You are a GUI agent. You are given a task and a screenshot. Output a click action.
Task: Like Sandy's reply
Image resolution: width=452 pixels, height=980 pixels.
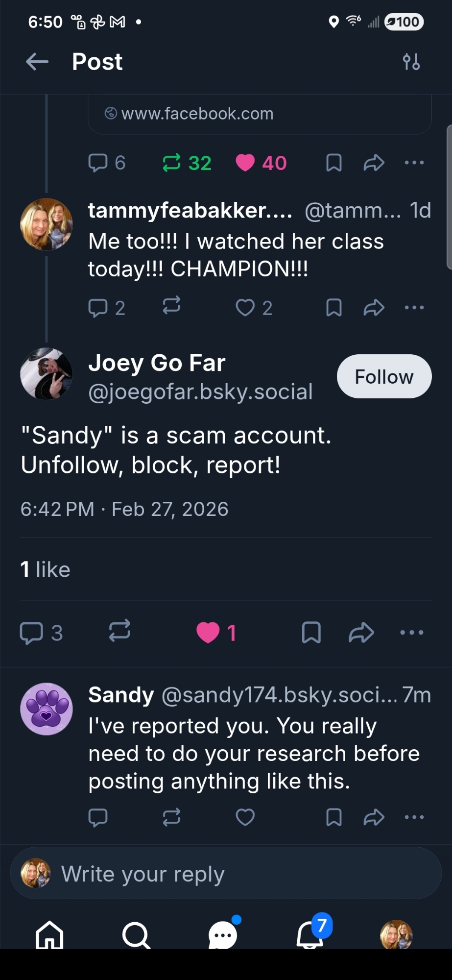(245, 817)
